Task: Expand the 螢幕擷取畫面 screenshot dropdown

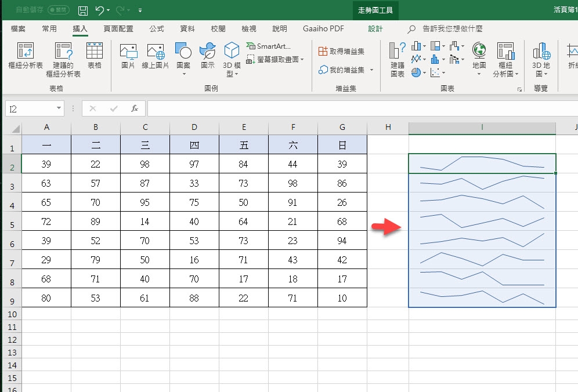Action: point(302,59)
